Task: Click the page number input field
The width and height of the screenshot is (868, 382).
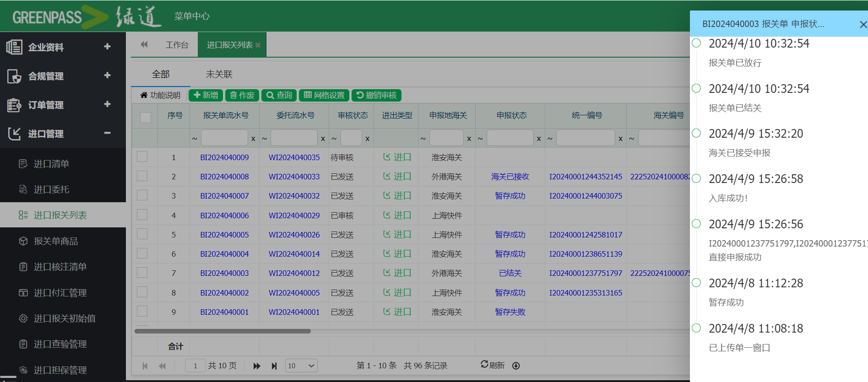Action: click(195, 366)
